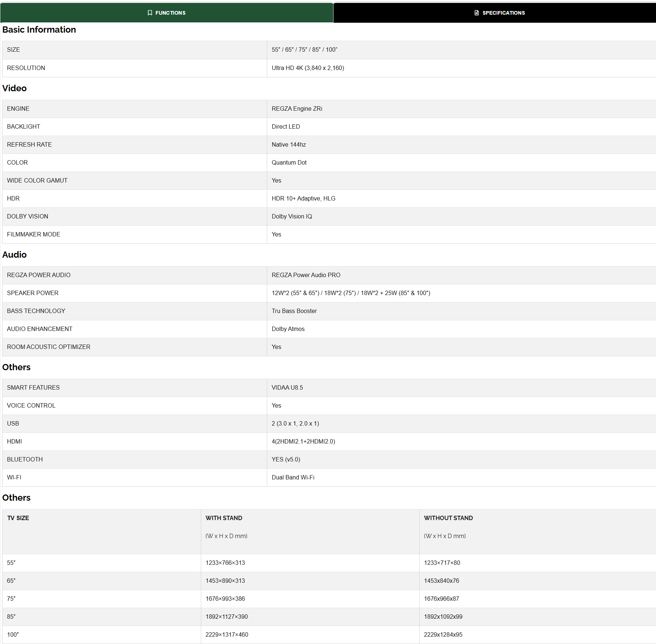Image resolution: width=656 pixels, height=644 pixels.
Task: Click the bookmark icon on Functions tab
Action: [150, 13]
